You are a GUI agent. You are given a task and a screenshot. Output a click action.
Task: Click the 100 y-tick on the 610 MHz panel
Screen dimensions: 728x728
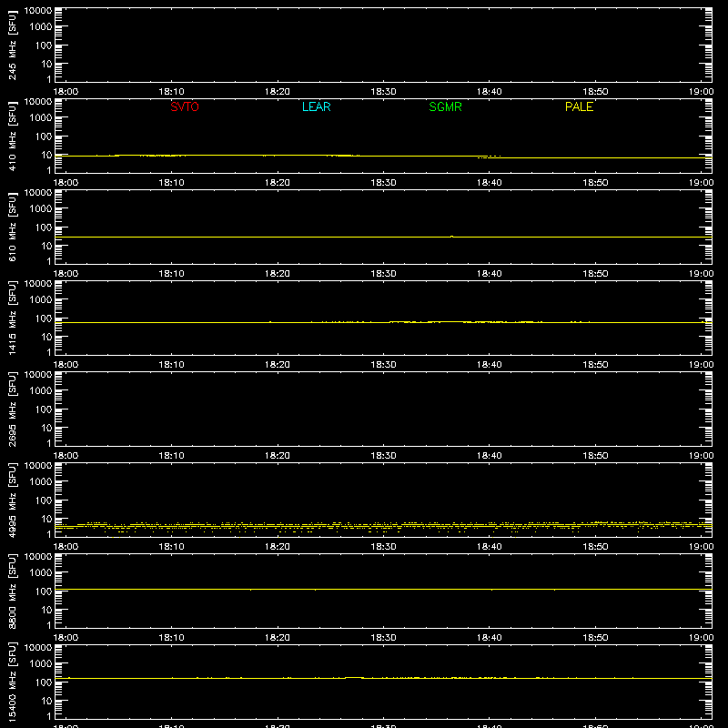click(44, 227)
